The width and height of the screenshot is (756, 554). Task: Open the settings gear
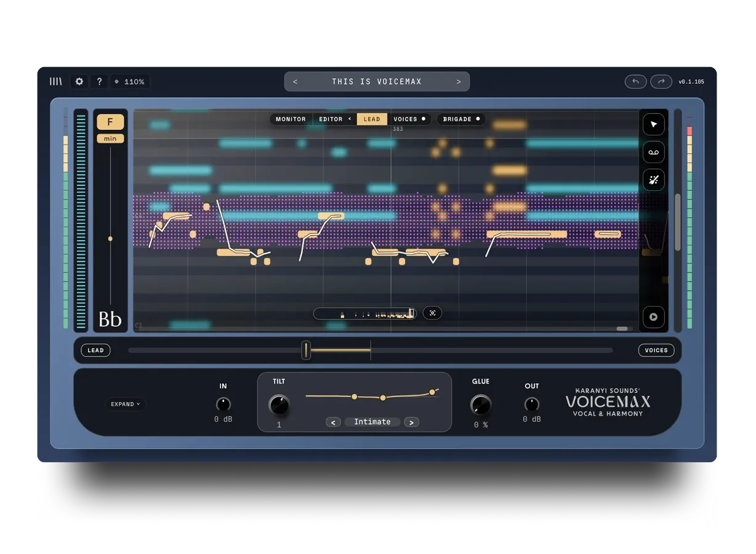79,81
